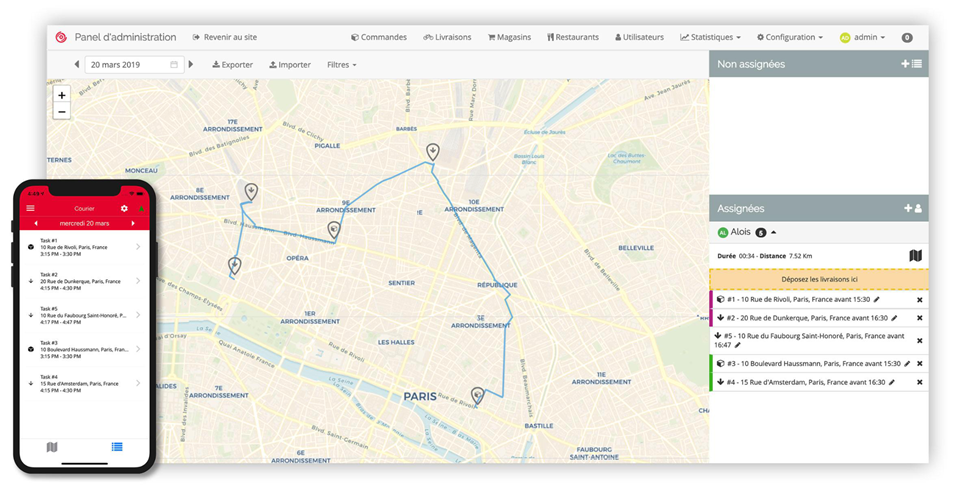This screenshot has height=488, width=975.
Task: Click the map zoom out minus button
Action: coord(62,112)
